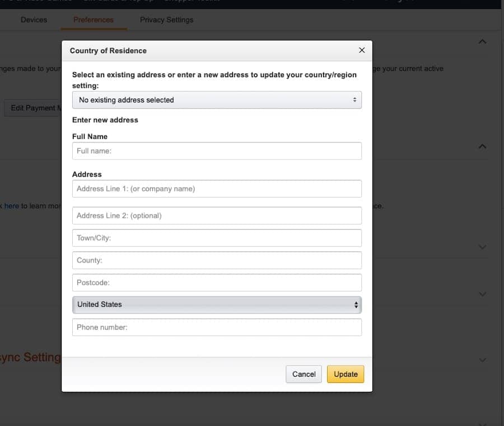
Task: Collapse the topmost section chevron at right
Action: pos(482,42)
